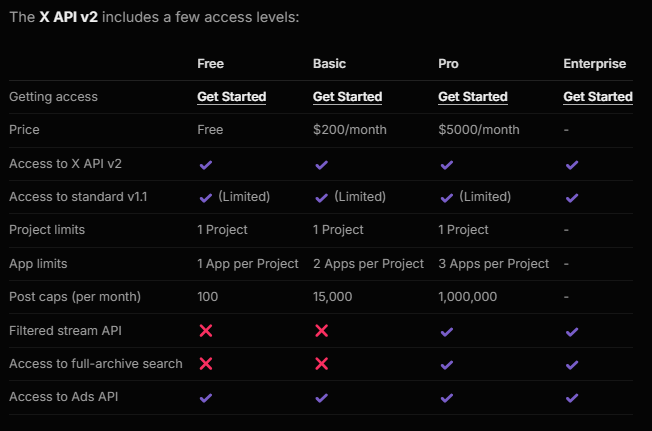
Task: Click the 1,000,000 post cap value
Action: click(467, 297)
